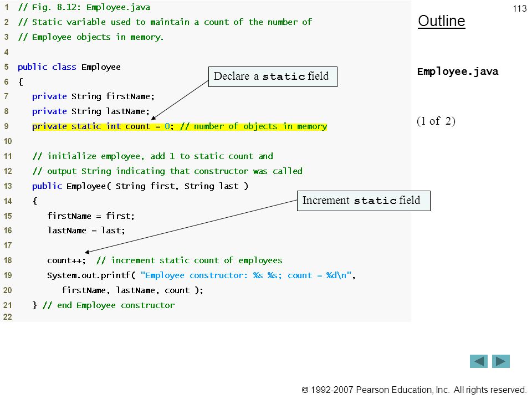
Task: Select the Employee constructor signature line
Action: 140,186
